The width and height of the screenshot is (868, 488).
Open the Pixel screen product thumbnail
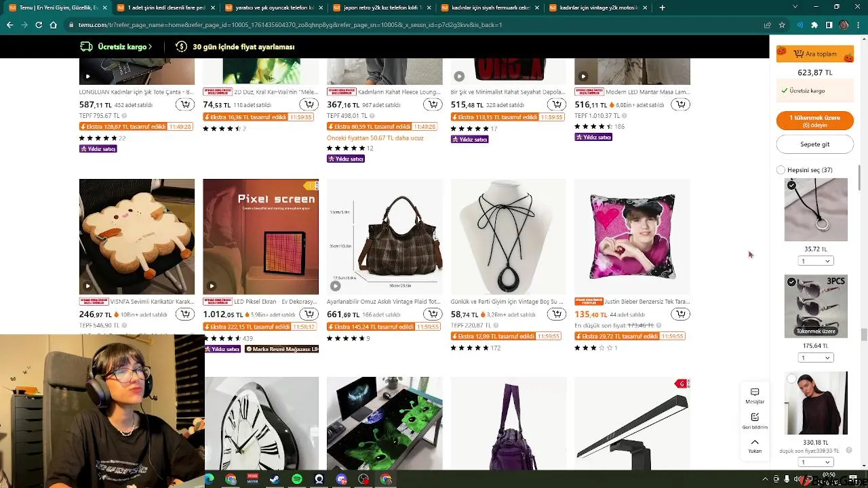(x=260, y=237)
